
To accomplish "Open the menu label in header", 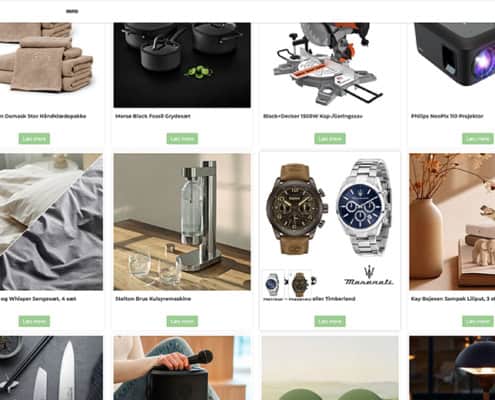I will 72,11.
